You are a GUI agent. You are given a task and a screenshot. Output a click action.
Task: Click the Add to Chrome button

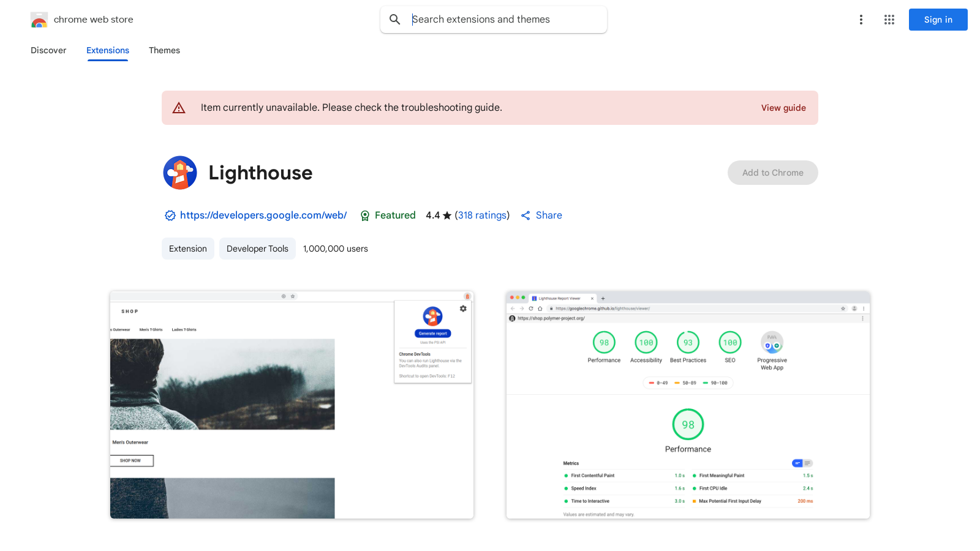click(x=772, y=173)
